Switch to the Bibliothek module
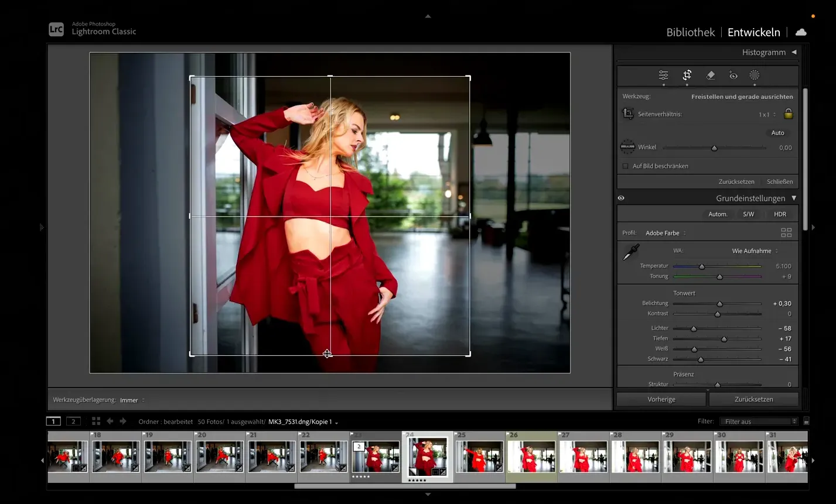This screenshot has width=836, height=504. pyautogui.click(x=690, y=32)
